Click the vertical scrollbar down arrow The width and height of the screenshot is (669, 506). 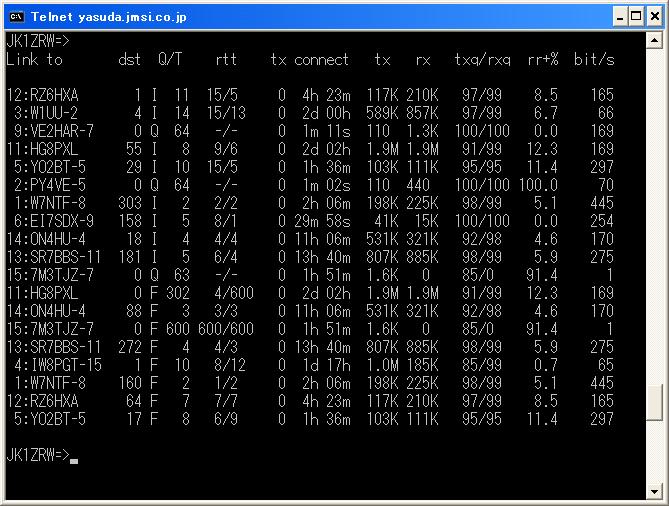(654, 491)
